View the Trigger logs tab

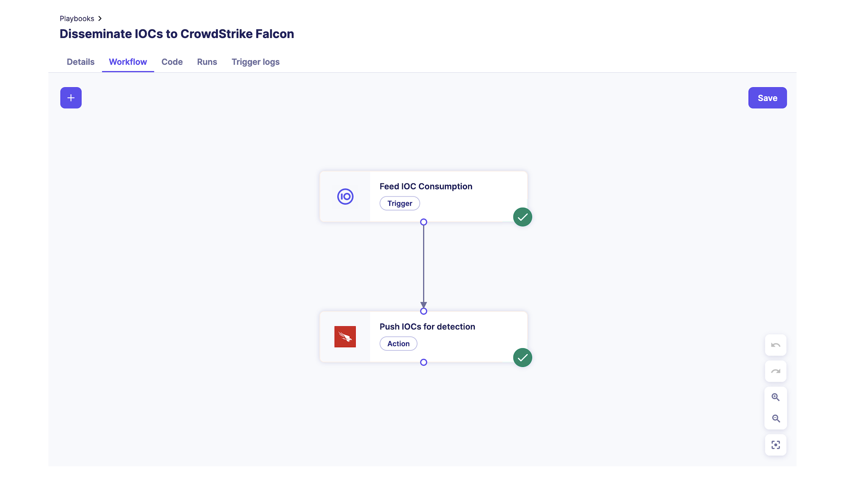pos(255,62)
